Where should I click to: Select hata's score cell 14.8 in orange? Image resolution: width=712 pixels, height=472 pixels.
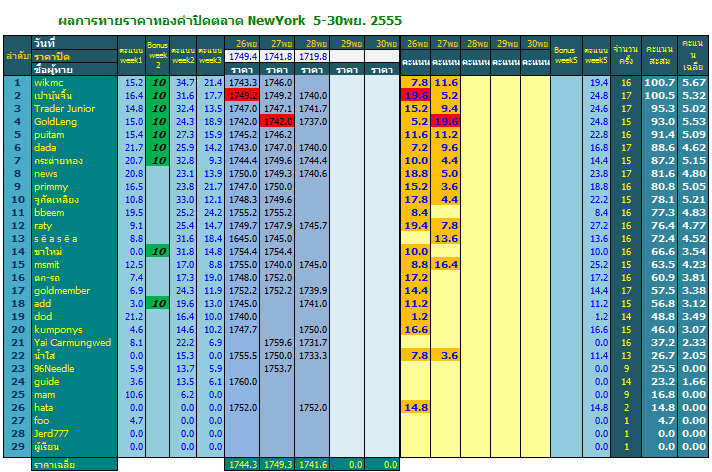415,408
